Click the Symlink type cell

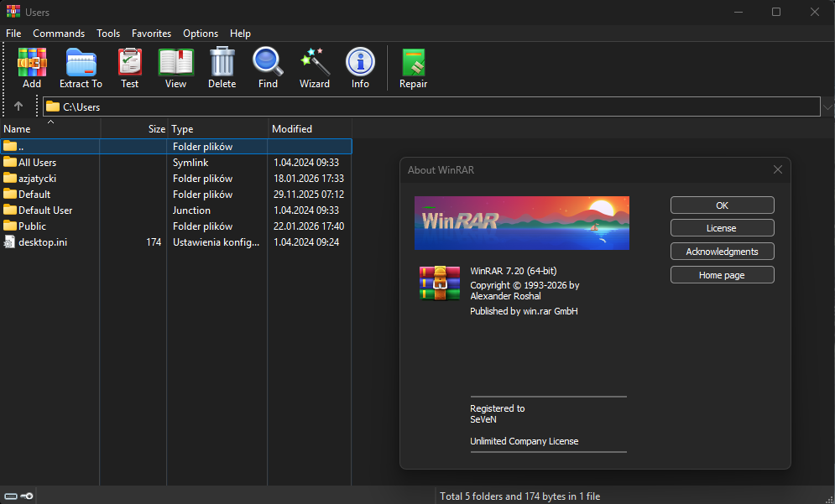[190, 163]
